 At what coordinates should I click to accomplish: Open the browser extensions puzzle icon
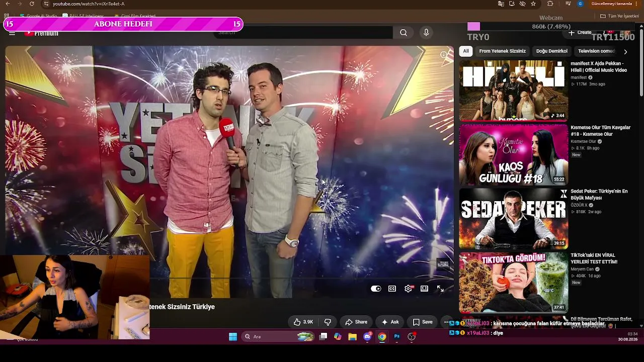(x=550, y=4)
